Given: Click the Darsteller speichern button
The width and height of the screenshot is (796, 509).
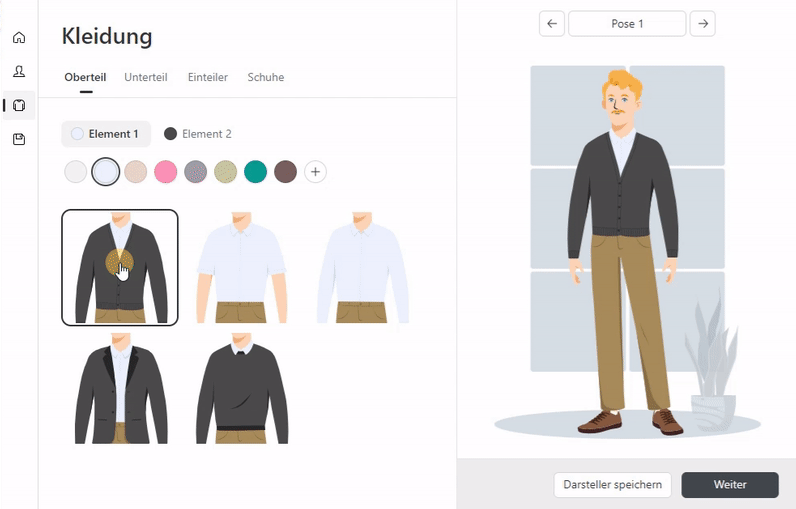Looking at the screenshot, I should [612, 485].
